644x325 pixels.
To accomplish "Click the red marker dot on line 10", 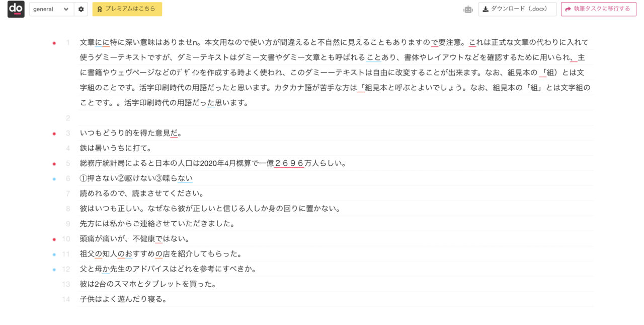I will 54,239.
